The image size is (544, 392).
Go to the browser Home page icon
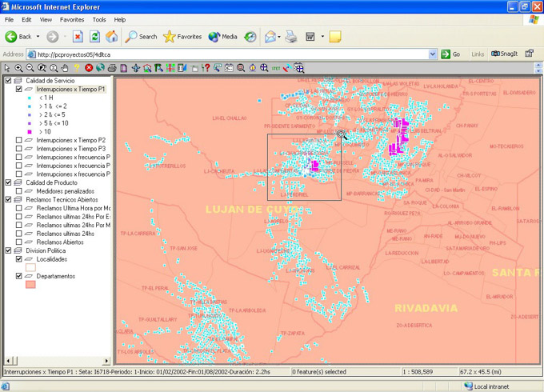tap(111, 37)
